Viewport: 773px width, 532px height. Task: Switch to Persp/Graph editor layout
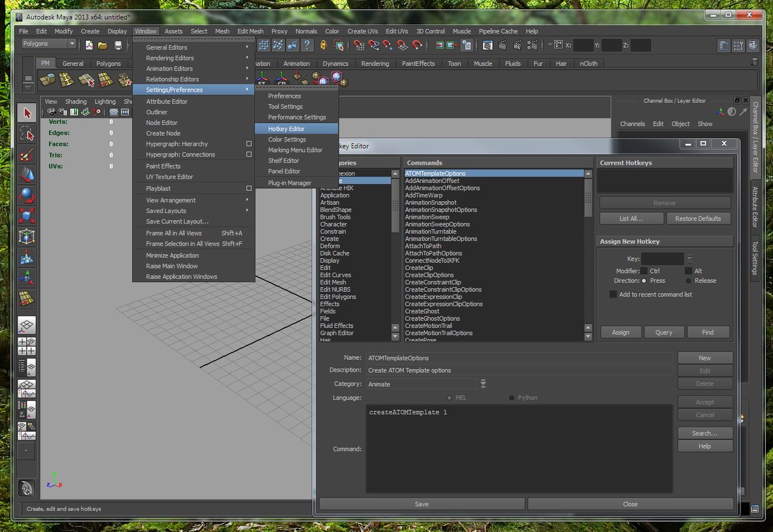[27, 388]
